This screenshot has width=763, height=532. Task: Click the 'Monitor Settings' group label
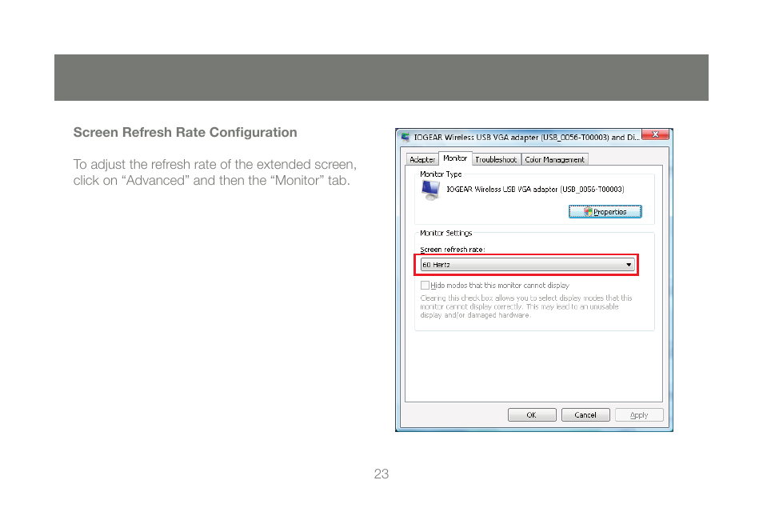[x=445, y=233]
